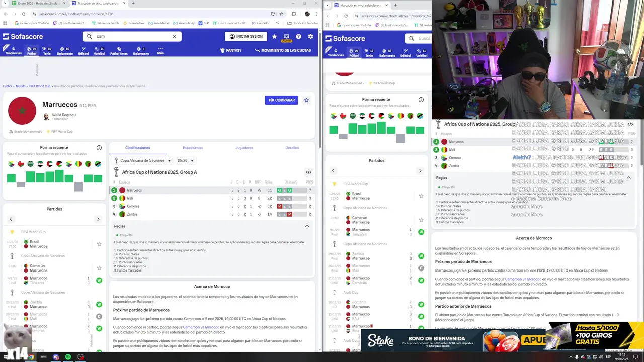
Task: Open Sofascore settings gear icon
Action: pyautogui.click(x=310, y=36)
